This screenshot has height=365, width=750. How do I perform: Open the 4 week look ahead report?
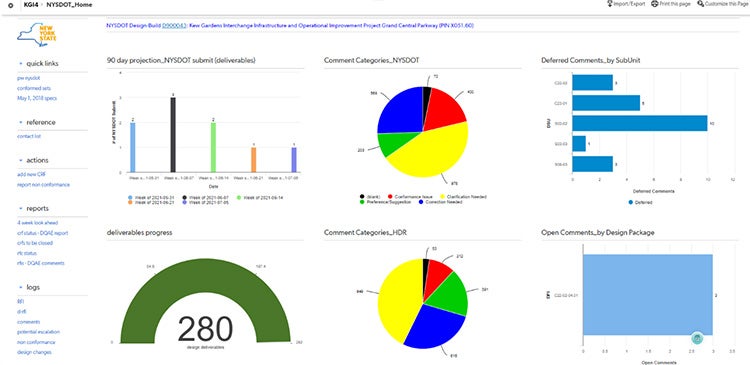(38, 223)
